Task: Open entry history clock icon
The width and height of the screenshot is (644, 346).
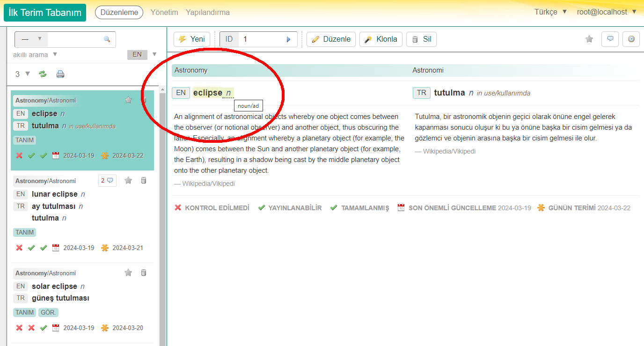Action: click(631, 39)
